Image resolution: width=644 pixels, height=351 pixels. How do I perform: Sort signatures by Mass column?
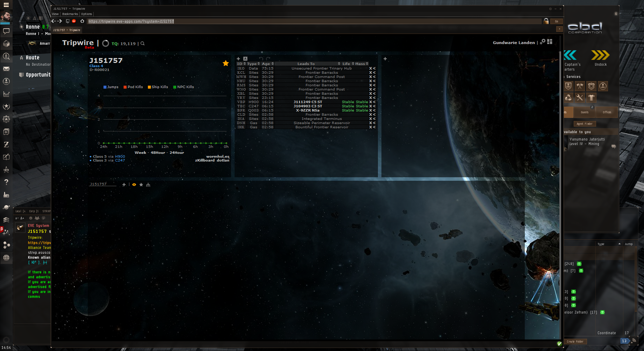[362, 64]
